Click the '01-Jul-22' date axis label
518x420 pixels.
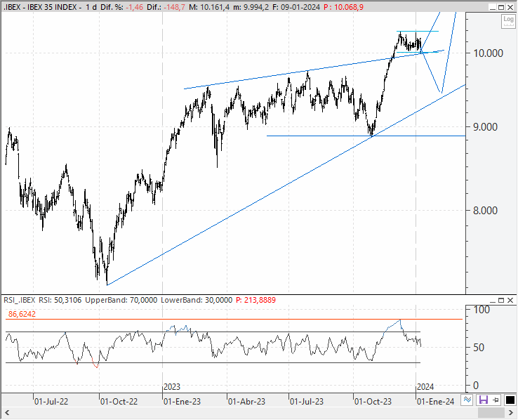[x=51, y=402]
